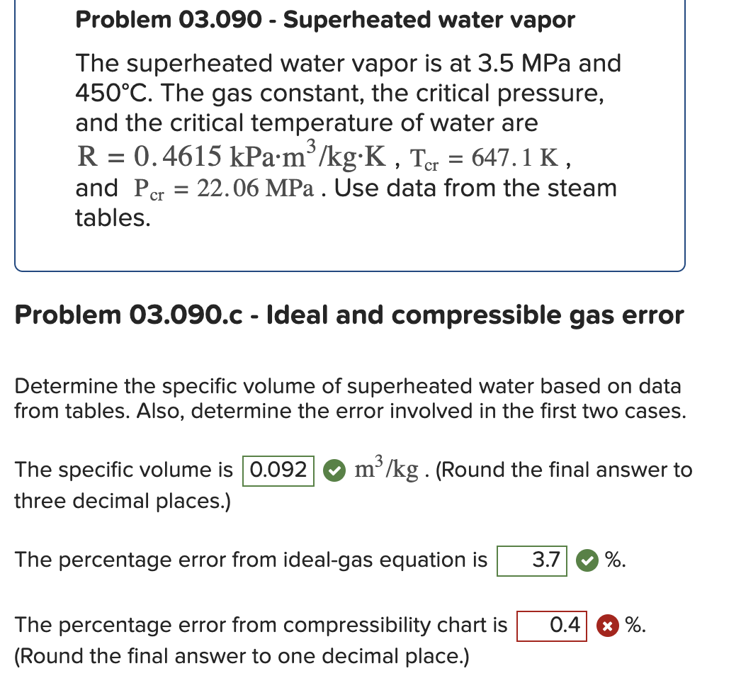
Task: Select the superheated water vapor description box
Action: pyautogui.click(x=349, y=135)
